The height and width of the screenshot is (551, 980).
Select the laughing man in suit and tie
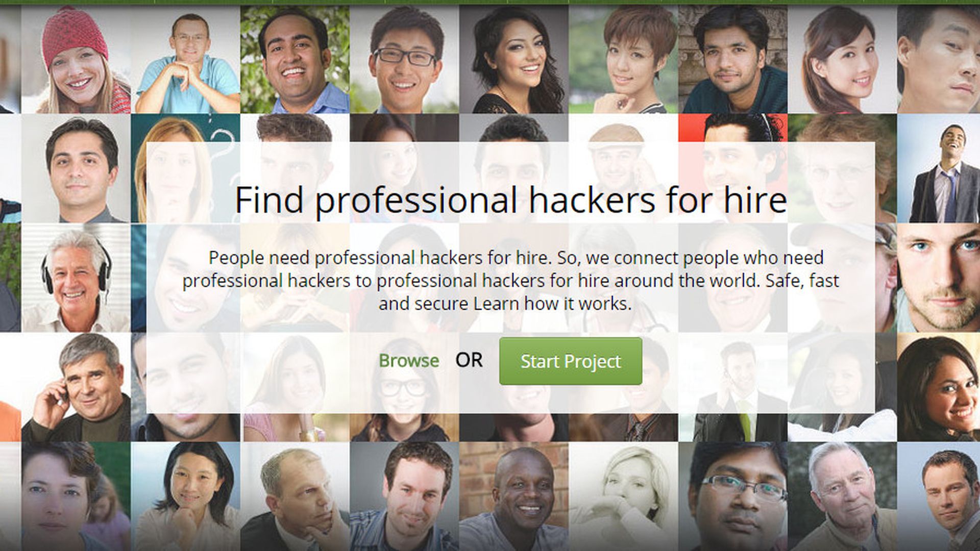click(x=938, y=168)
